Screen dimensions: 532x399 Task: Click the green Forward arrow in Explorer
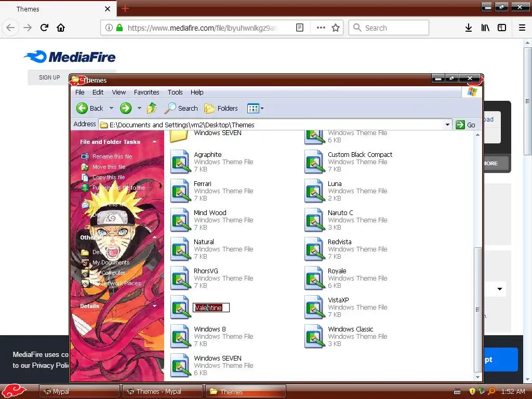pos(126,108)
